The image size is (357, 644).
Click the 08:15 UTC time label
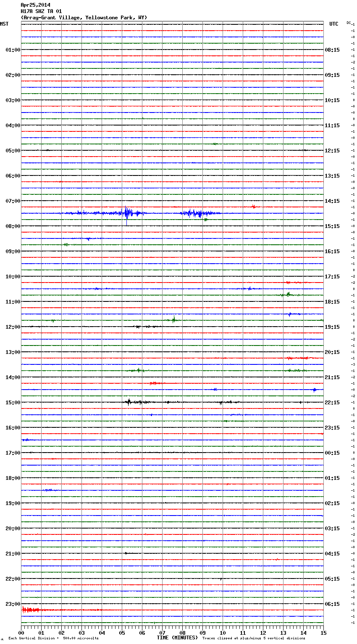coord(332,50)
